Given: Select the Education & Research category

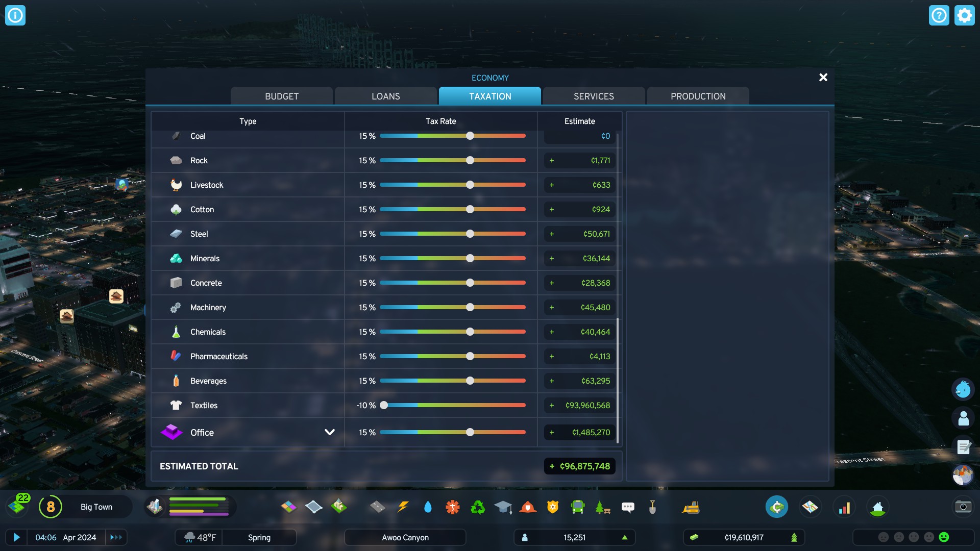Looking at the screenshot, I should pos(503,507).
